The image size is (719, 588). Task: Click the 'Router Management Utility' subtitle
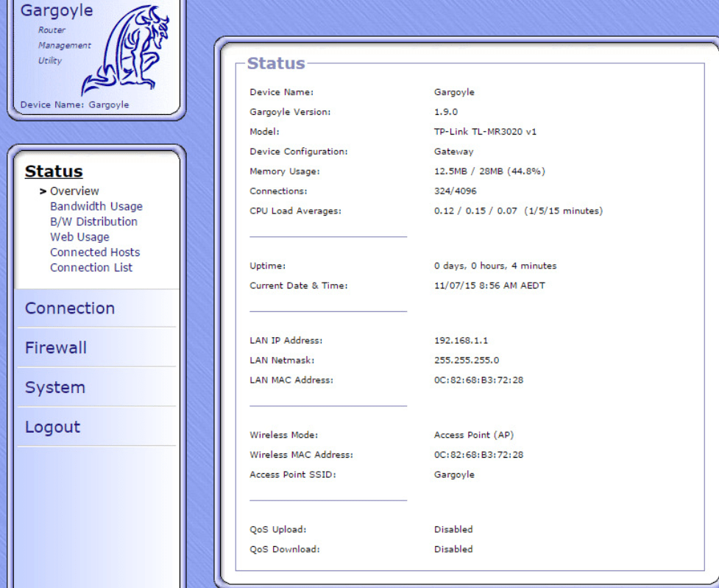[64, 45]
